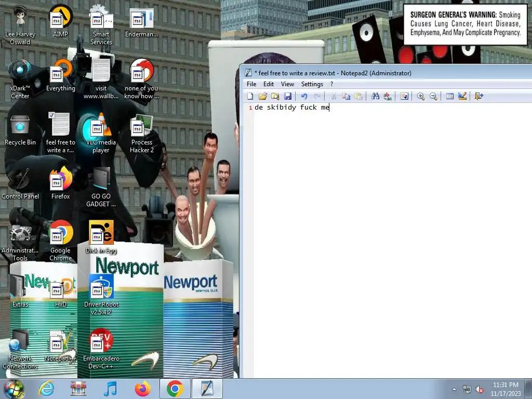532x399 pixels.
Task: Launch Firefox from the taskbar
Action: tap(142, 389)
